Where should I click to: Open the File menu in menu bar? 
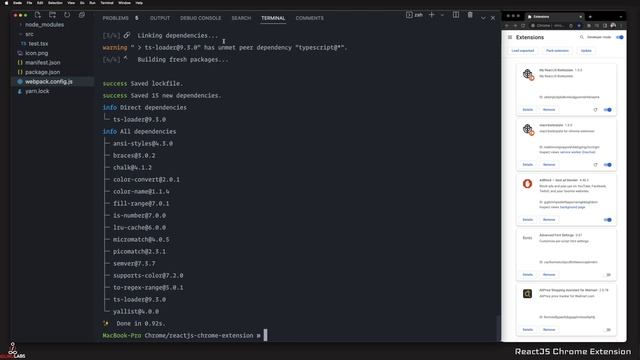[29, 3]
